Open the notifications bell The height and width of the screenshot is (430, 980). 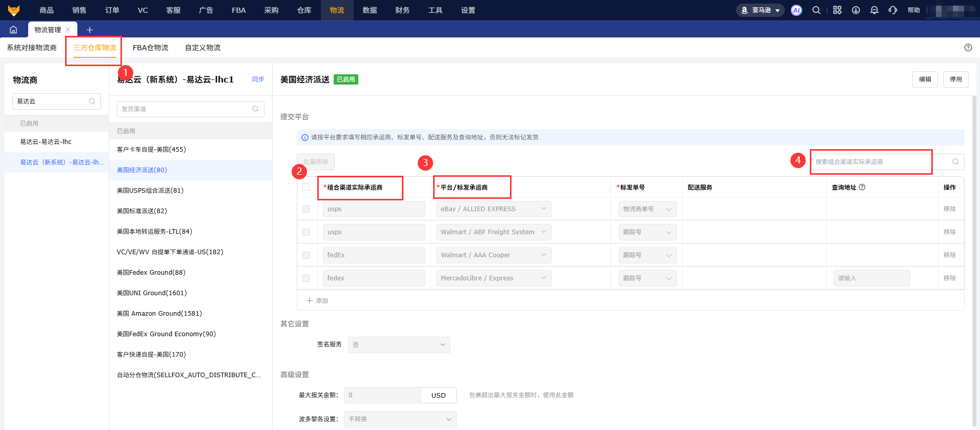click(x=874, y=10)
